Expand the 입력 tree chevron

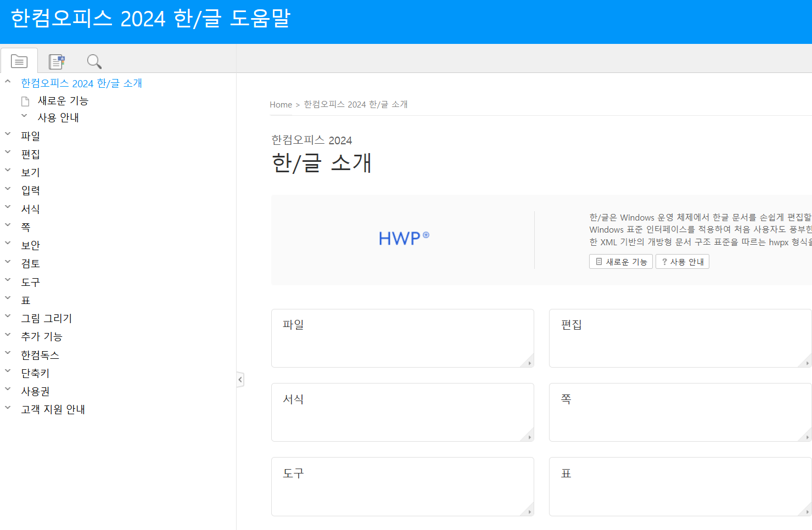pyautogui.click(x=8, y=189)
